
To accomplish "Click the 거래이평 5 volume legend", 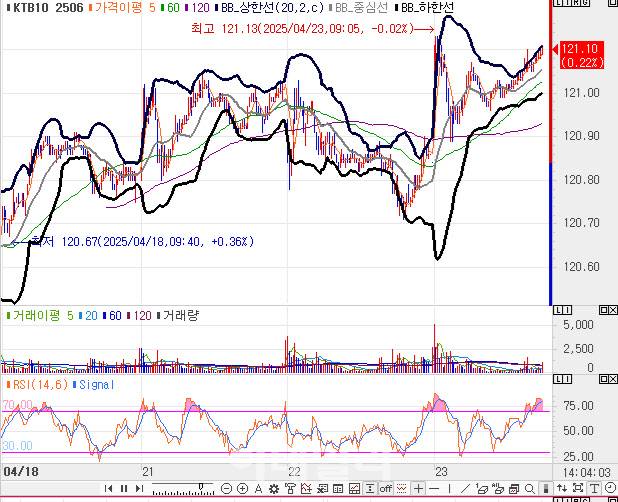I will coord(40,315).
